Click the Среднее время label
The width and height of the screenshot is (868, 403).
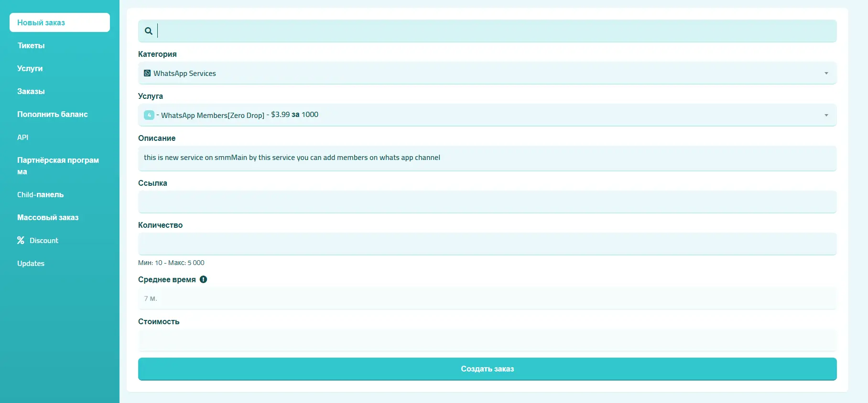pos(167,279)
